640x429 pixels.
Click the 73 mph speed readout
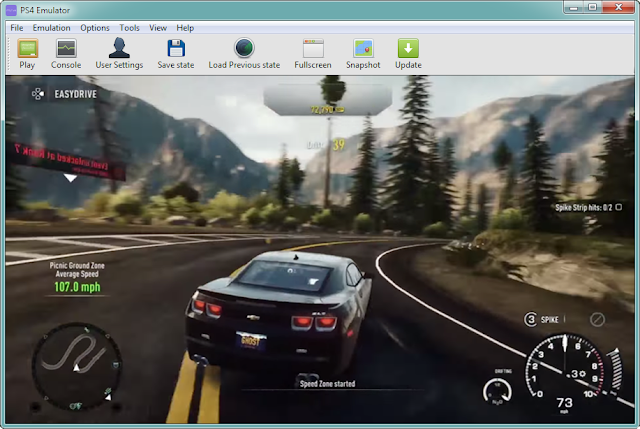point(565,403)
